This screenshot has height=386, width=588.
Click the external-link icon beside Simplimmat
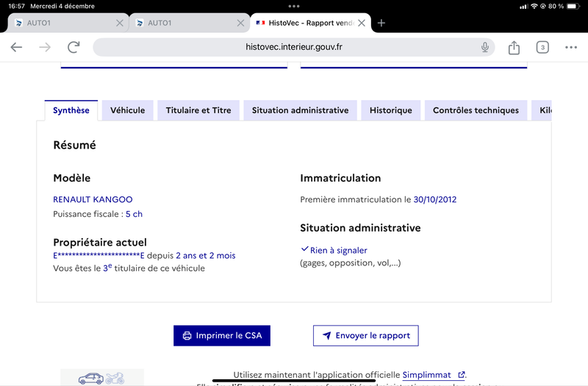point(462,375)
